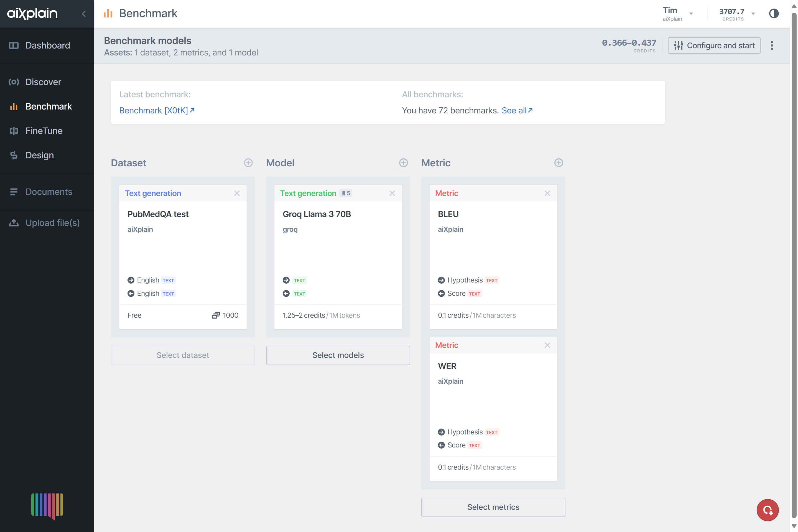
Task: Click the Score output icon on WER card
Action: 441,445
